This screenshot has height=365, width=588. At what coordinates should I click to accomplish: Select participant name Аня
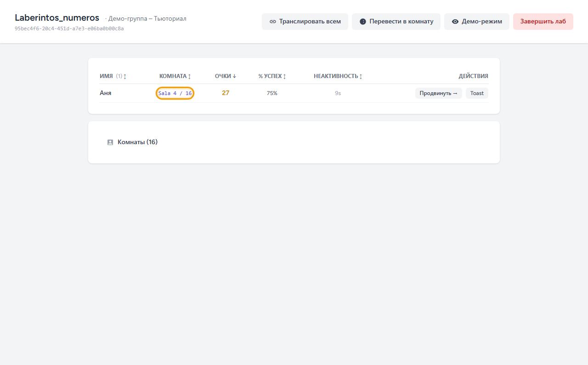(106, 93)
